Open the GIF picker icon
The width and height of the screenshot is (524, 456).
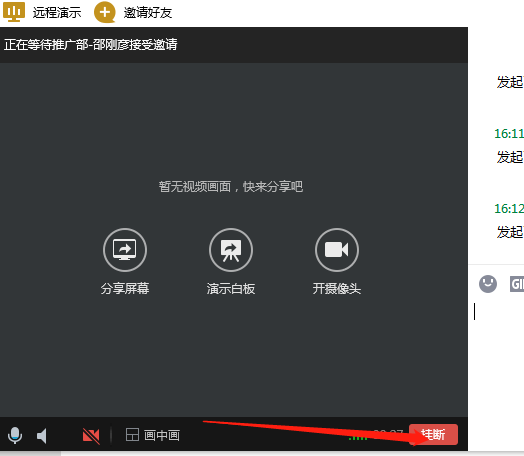(517, 284)
